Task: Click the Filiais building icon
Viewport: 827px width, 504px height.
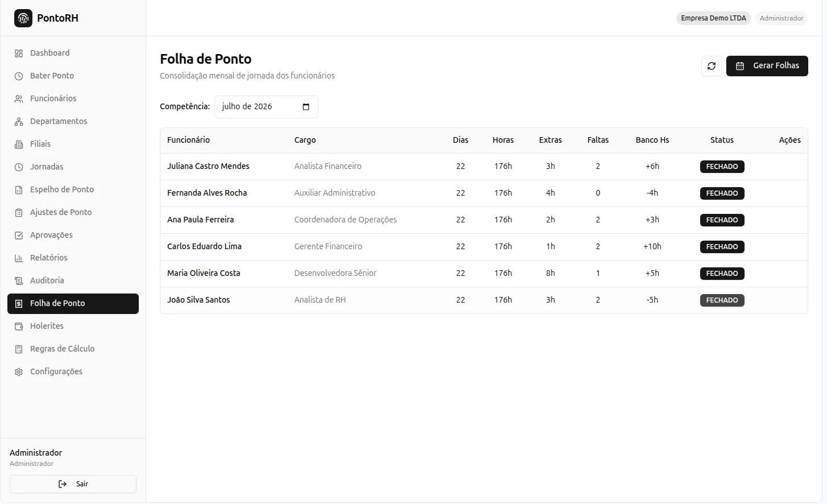Action: click(19, 144)
